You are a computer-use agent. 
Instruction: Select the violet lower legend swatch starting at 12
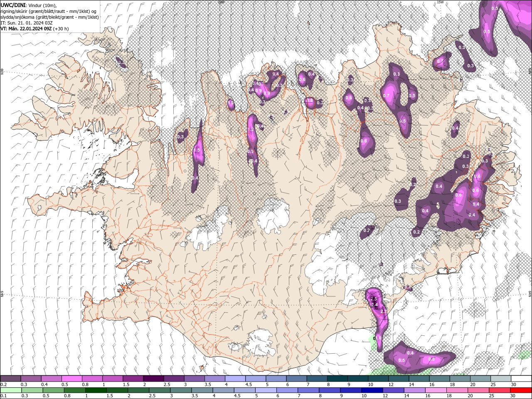[x=393, y=390]
